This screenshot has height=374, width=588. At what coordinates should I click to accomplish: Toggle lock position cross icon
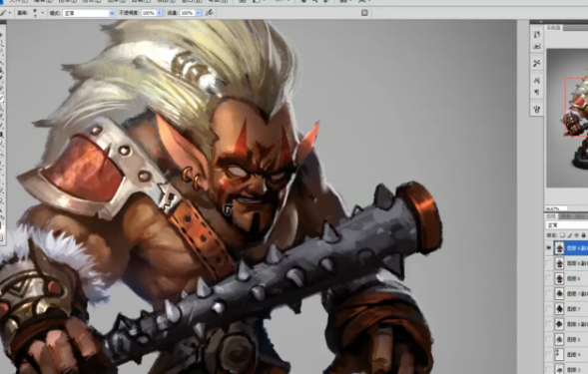576,235
